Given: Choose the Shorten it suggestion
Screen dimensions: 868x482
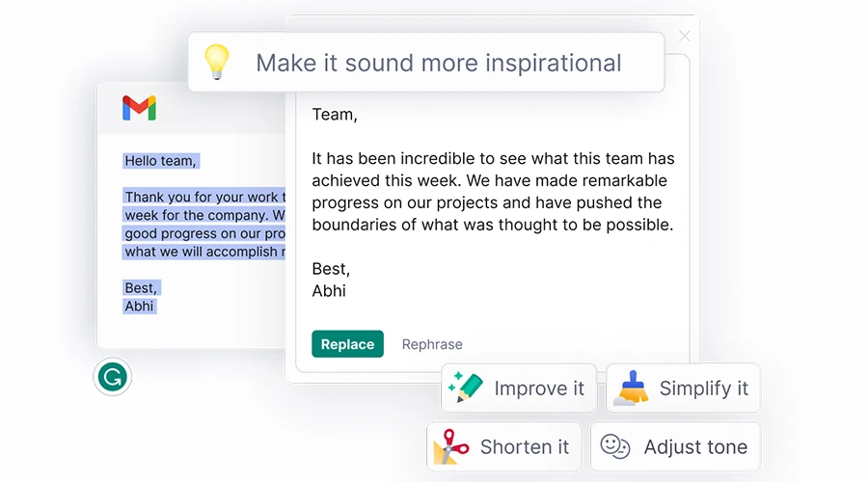Looking at the screenshot, I should 504,446.
